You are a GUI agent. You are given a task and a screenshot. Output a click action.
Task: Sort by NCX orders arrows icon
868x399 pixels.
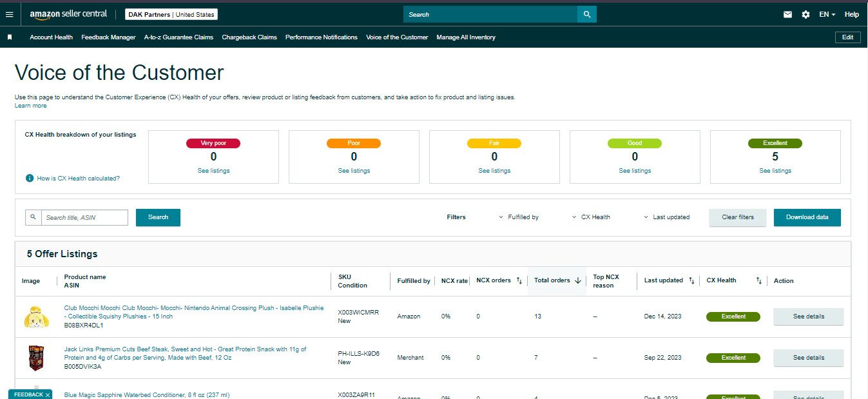519,280
